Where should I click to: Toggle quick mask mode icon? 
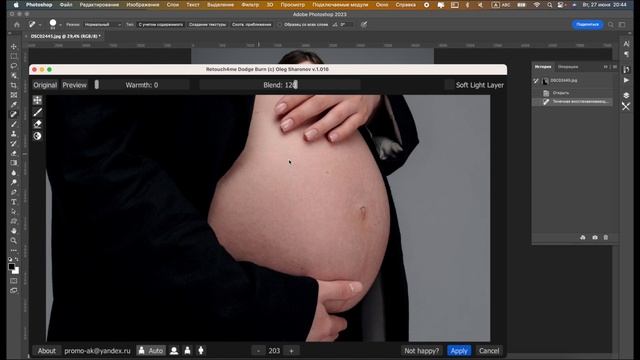pos(14,281)
